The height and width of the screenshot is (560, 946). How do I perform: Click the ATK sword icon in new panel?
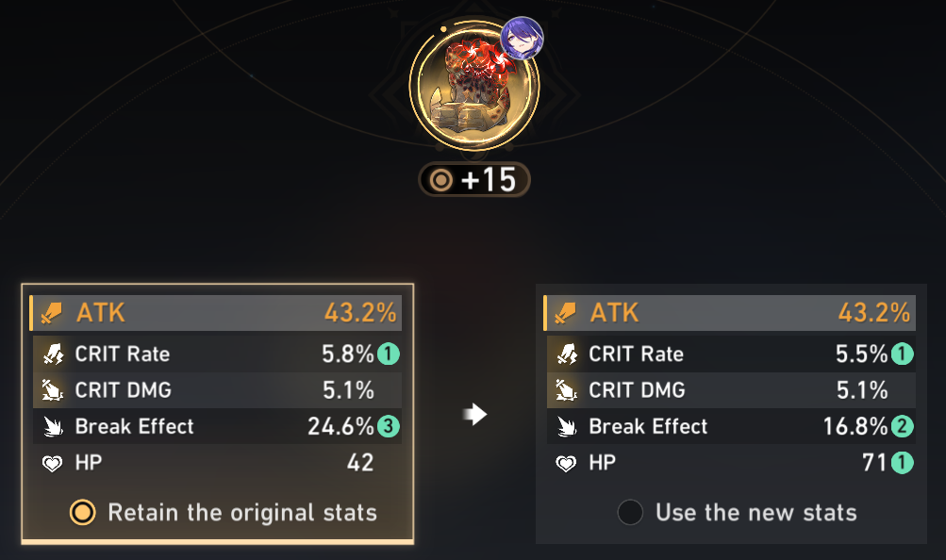[565, 313]
